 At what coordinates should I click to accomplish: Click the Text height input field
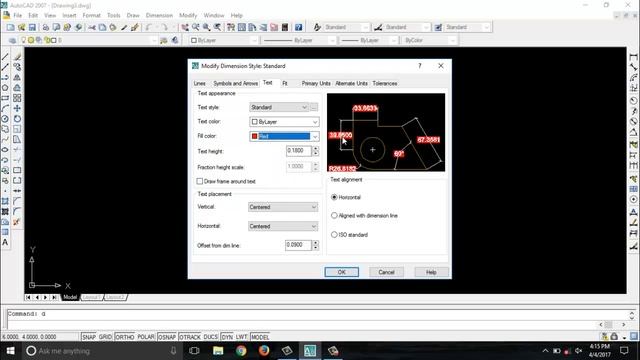[x=299, y=151]
